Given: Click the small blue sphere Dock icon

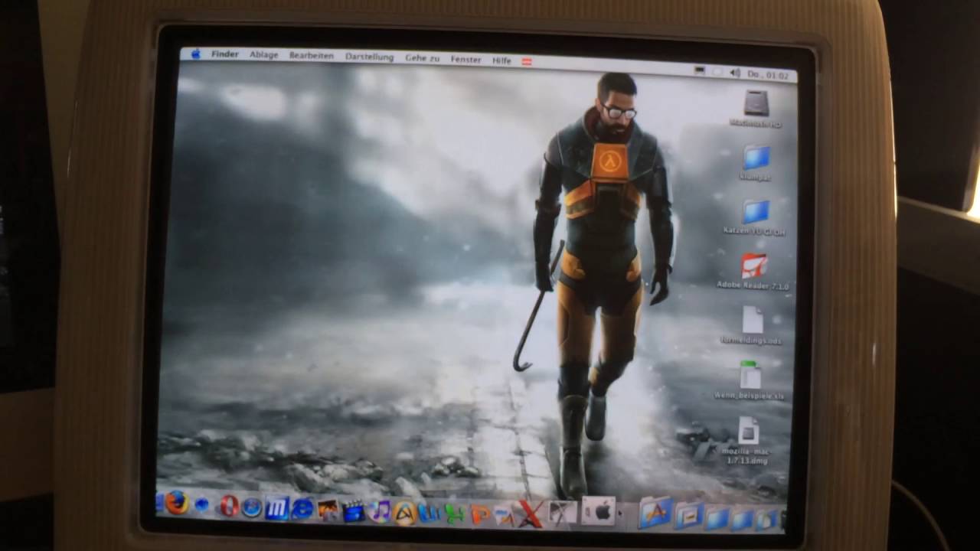Looking at the screenshot, I should click(202, 504).
